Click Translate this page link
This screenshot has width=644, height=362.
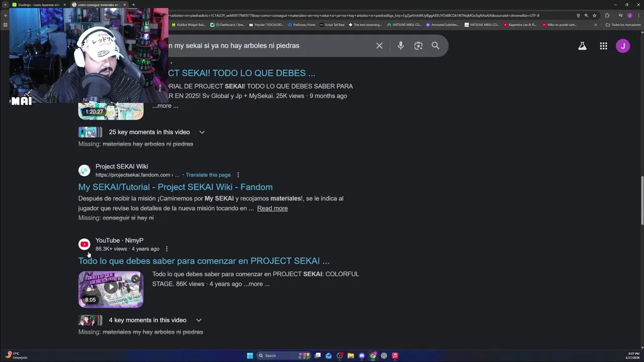pos(208,175)
